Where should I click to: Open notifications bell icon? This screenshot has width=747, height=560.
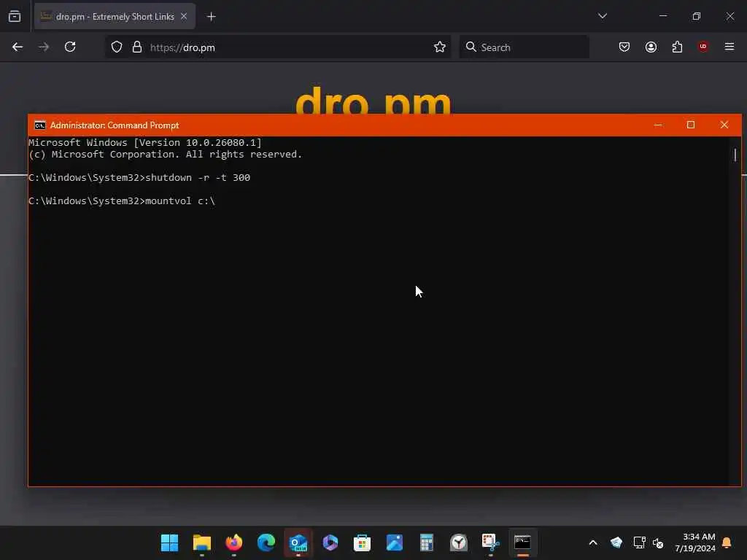727,542
